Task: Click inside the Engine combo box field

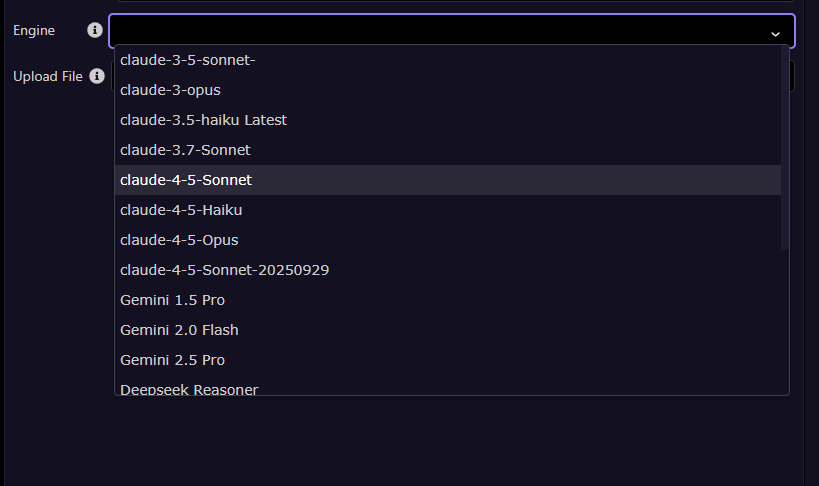Action: click(x=440, y=31)
